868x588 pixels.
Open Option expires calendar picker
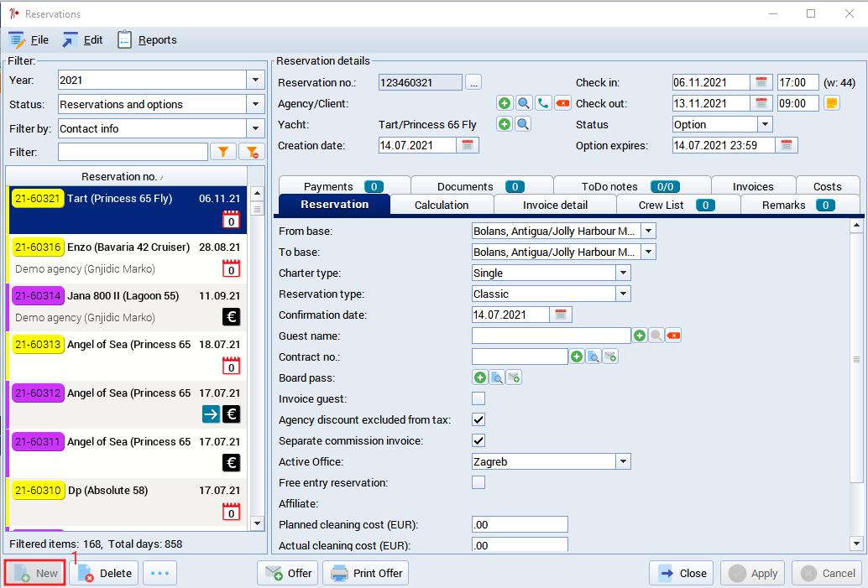click(x=787, y=145)
